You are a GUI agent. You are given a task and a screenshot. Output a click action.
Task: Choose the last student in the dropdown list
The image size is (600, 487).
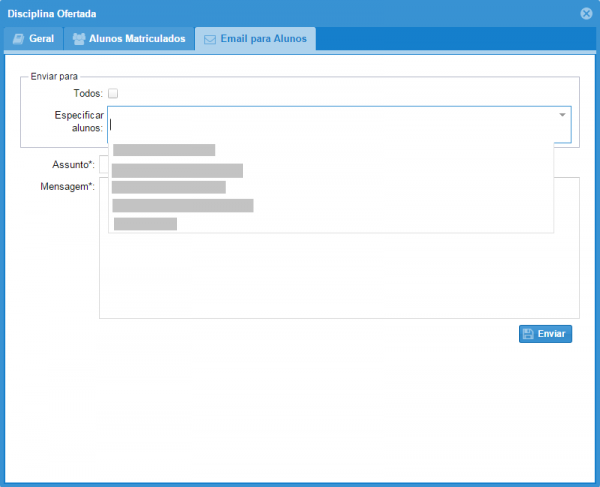click(145, 224)
